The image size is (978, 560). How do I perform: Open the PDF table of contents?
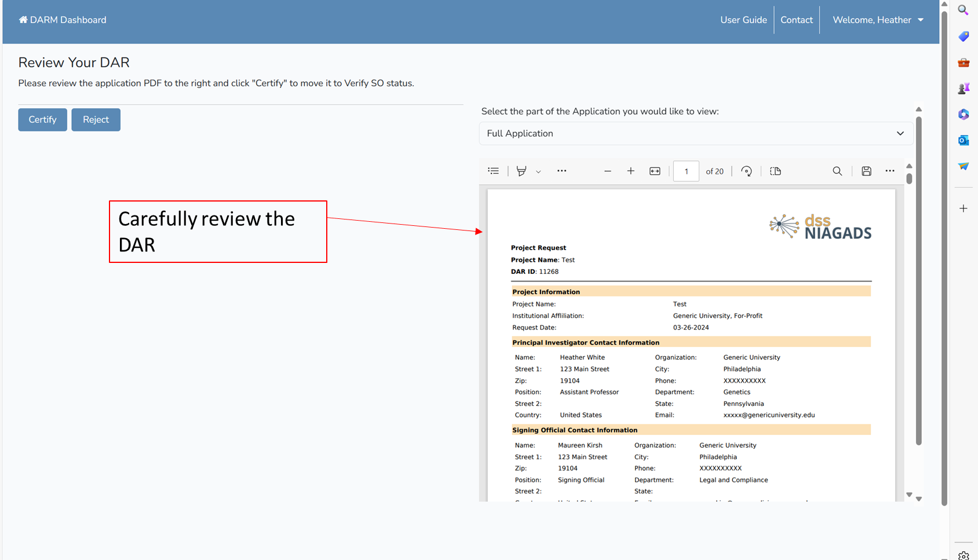pos(493,171)
